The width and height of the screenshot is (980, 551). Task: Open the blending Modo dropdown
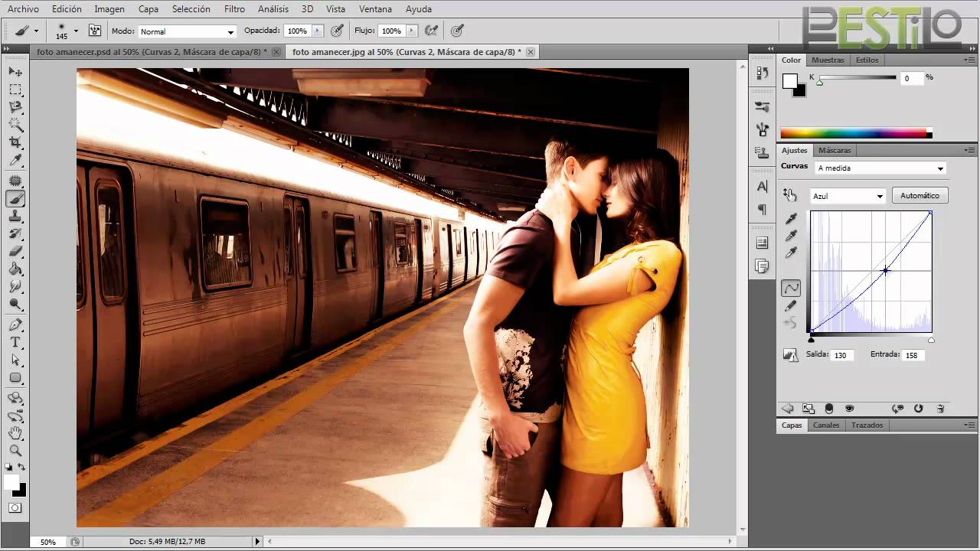point(187,31)
